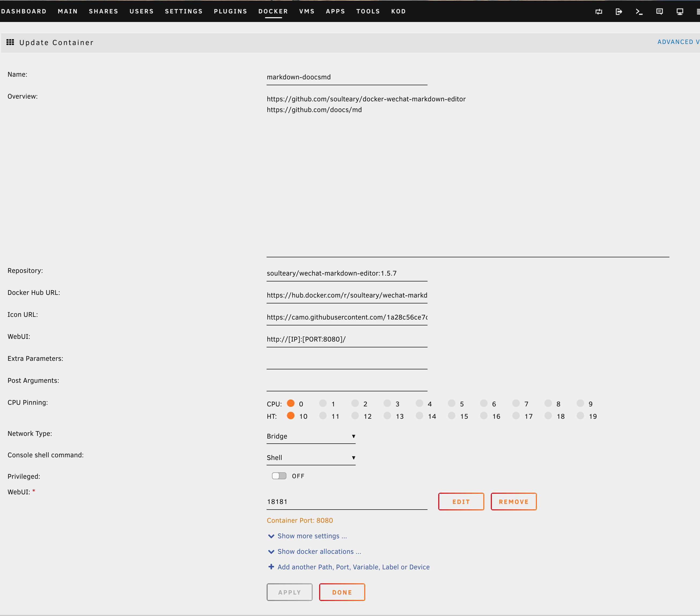Switch to Advanced View link
700x616 pixels.
point(678,42)
